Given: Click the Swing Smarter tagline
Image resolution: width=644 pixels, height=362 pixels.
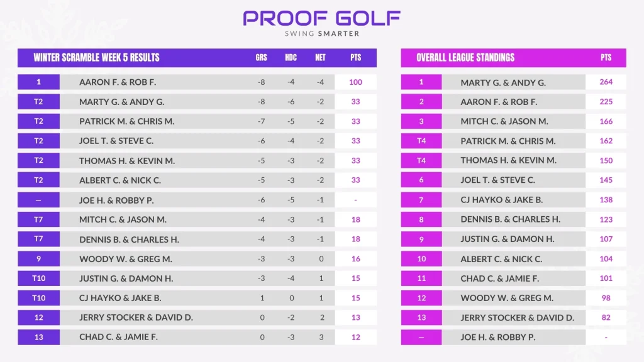Looking at the screenshot, I should [x=321, y=33].
